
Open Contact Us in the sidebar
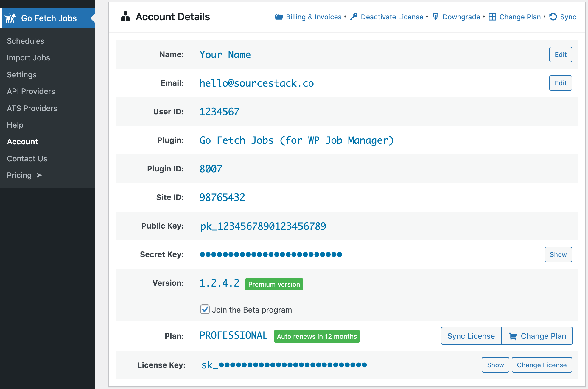tap(27, 158)
